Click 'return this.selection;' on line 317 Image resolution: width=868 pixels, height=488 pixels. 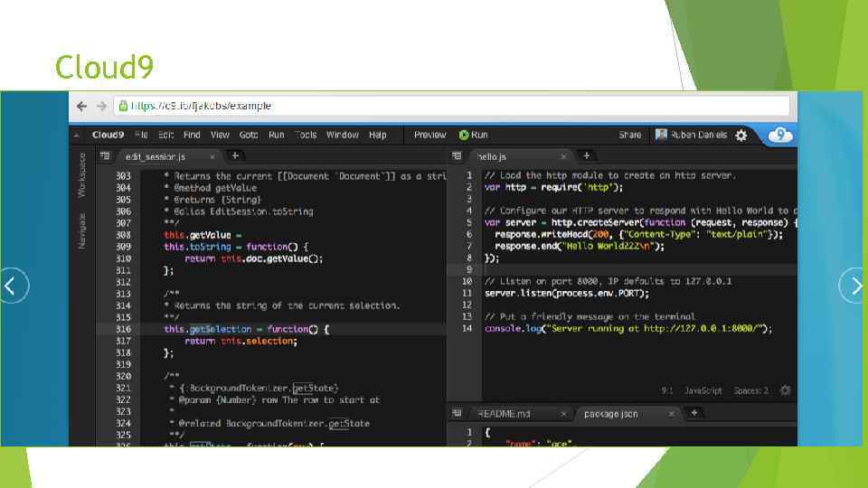click(x=241, y=341)
